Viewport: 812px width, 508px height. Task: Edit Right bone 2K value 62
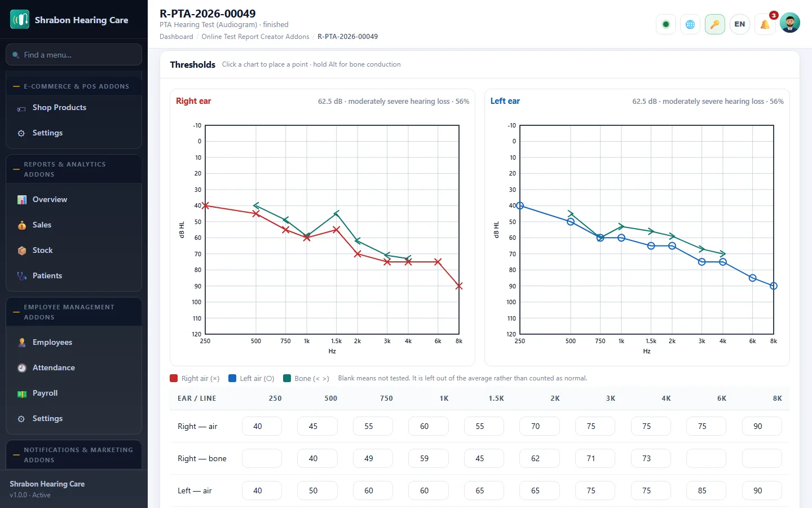pos(540,458)
